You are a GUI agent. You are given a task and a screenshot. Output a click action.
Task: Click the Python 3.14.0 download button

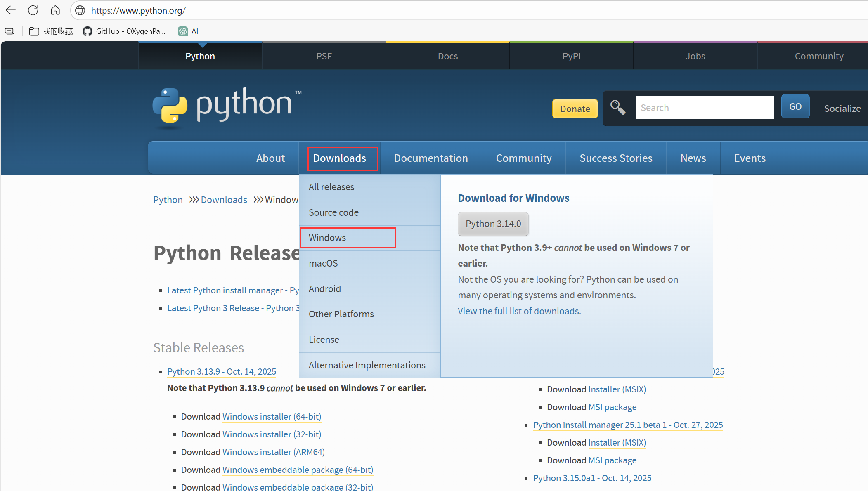493,224
